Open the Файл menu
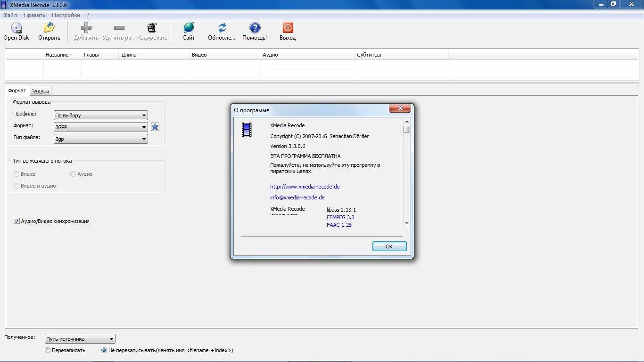The height and width of the screenshot is (362, 644). [10, 15]
